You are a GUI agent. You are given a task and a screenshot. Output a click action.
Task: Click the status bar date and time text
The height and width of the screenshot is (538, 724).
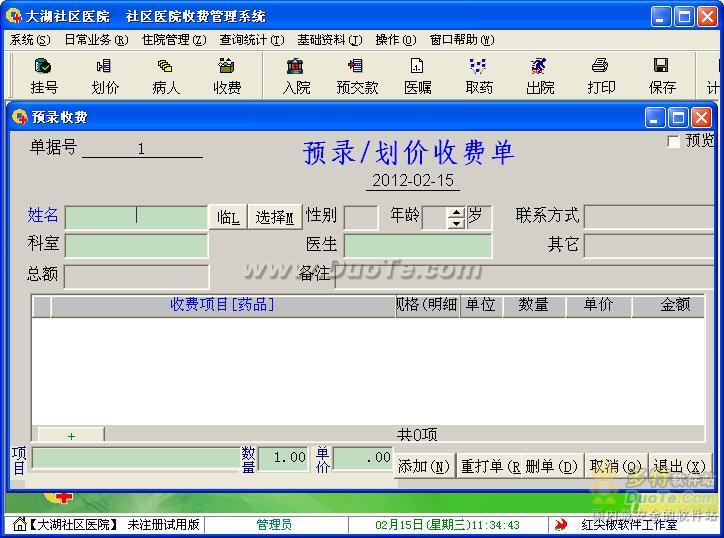coord(447,525)
